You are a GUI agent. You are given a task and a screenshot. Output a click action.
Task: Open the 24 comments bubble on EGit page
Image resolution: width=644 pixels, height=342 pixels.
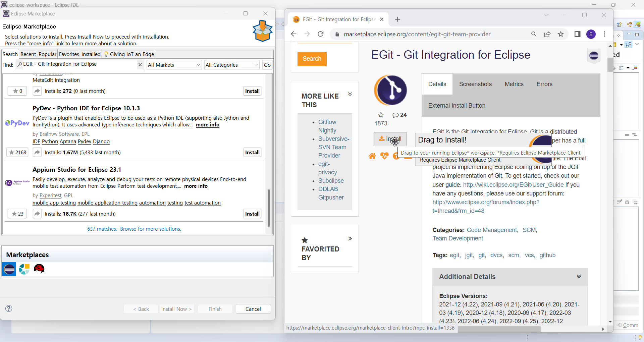(x=399, y=115)
